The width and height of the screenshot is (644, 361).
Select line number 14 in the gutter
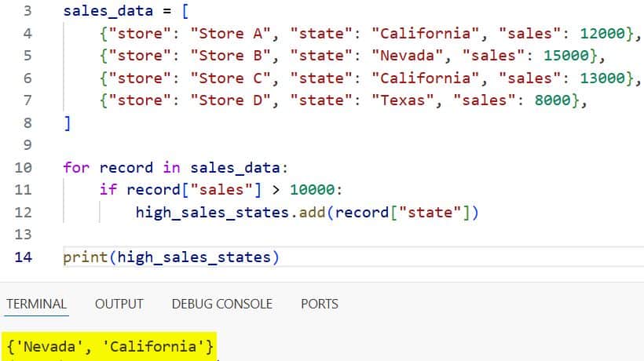tap(24, 257)
